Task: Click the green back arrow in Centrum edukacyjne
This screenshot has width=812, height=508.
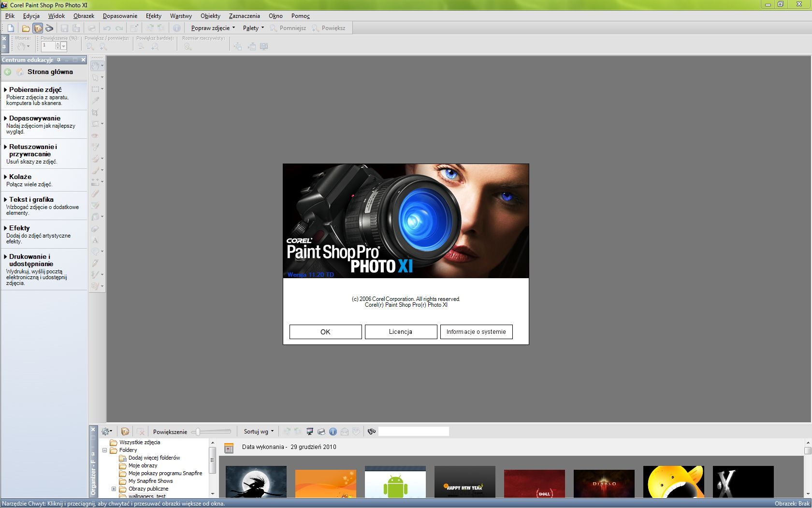Action: pos(8,72)
